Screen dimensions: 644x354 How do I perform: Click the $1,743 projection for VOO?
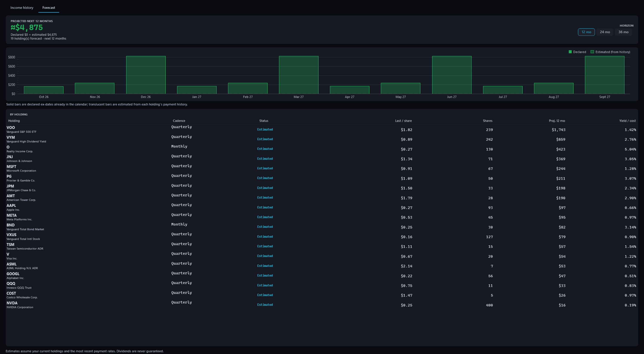click(x=558, y=130)
